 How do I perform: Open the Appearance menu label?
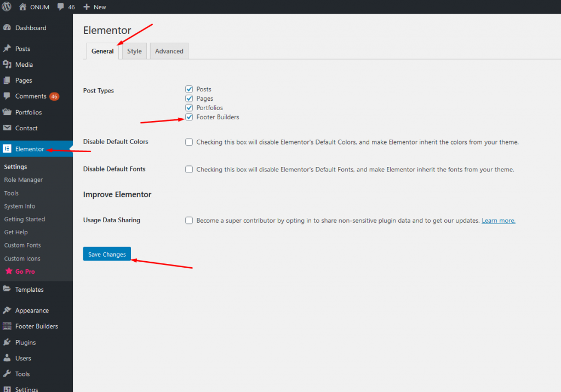coord(32,310)
